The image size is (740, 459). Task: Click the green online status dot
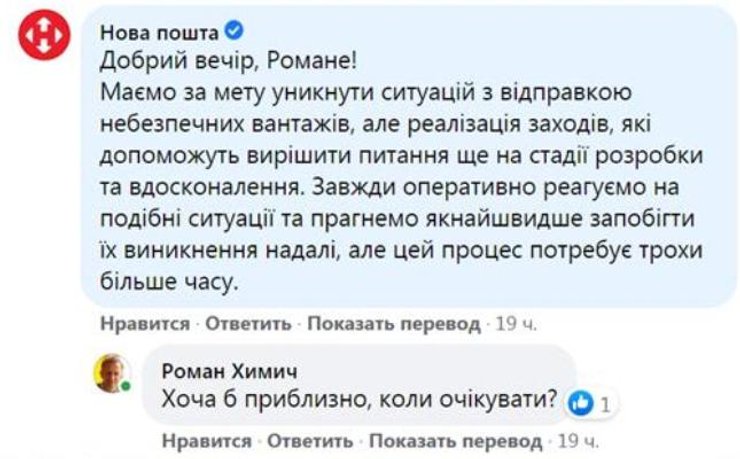pyautogui.click(x=127, y=386)
